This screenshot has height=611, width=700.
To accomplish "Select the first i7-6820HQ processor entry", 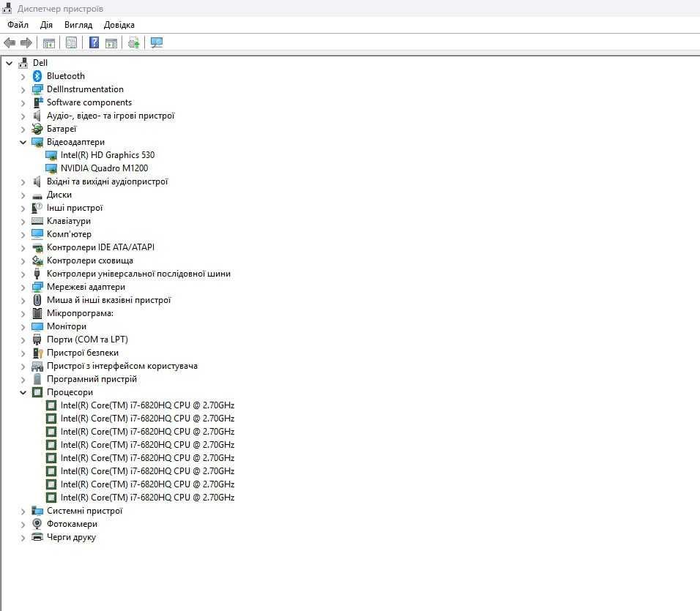I will coord(147,405).
